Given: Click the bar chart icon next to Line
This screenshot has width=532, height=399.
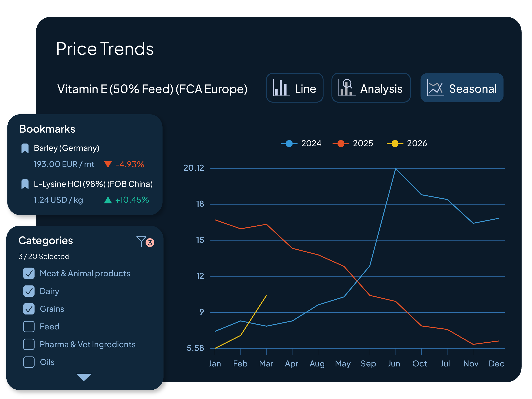Looking at the screenshot, I should 281,88.
